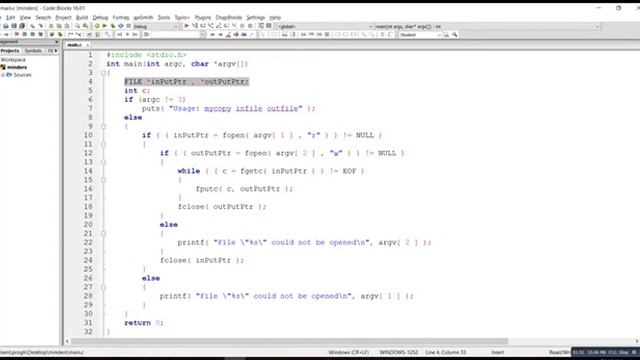Click the Windows (CR+LF) status entry
The height and width of the screenshot is (360, 640).
point(349,352)
